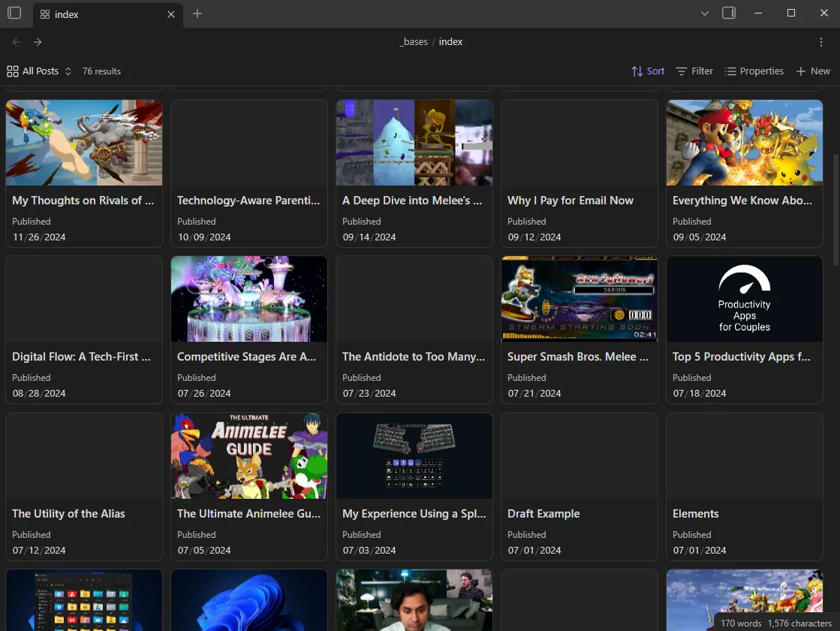Click the _bases breadcrumb folder
840x631 pixels.
coord(414,42)
